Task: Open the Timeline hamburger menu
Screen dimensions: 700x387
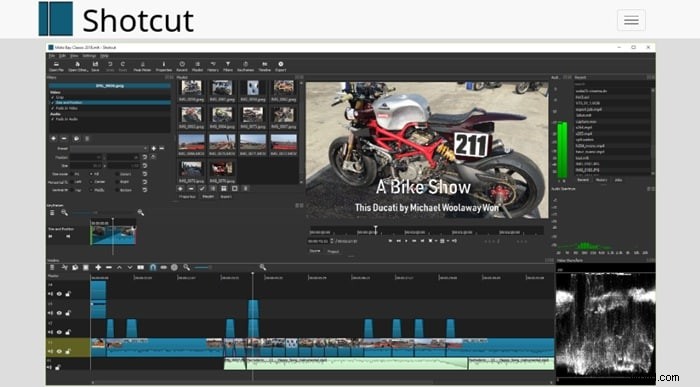Action: pos(52,267)
